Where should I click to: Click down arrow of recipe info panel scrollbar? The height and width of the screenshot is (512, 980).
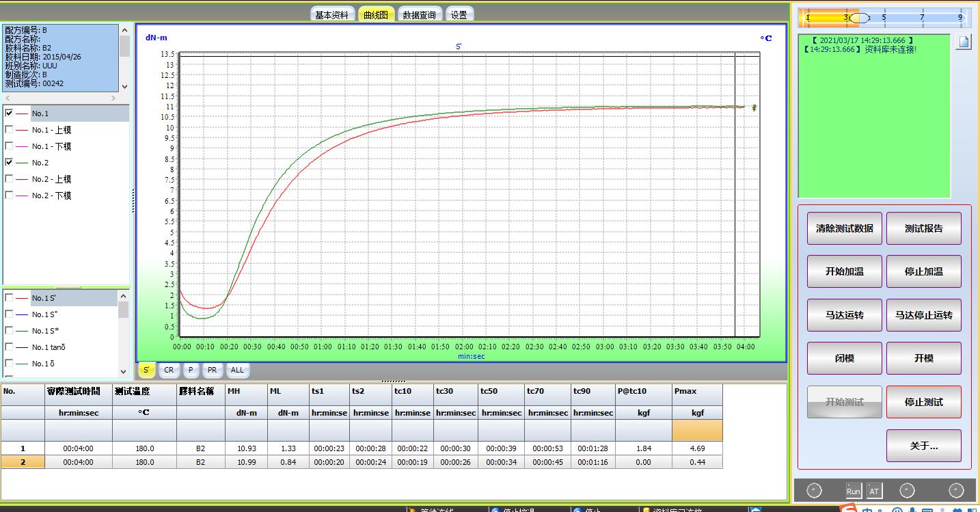click(124, 87)
